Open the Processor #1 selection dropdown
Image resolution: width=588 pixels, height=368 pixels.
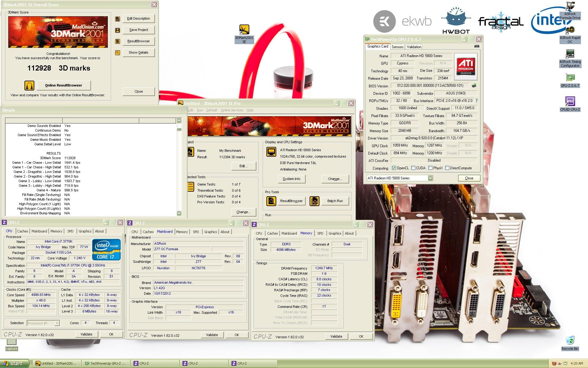tap(57, 323)
